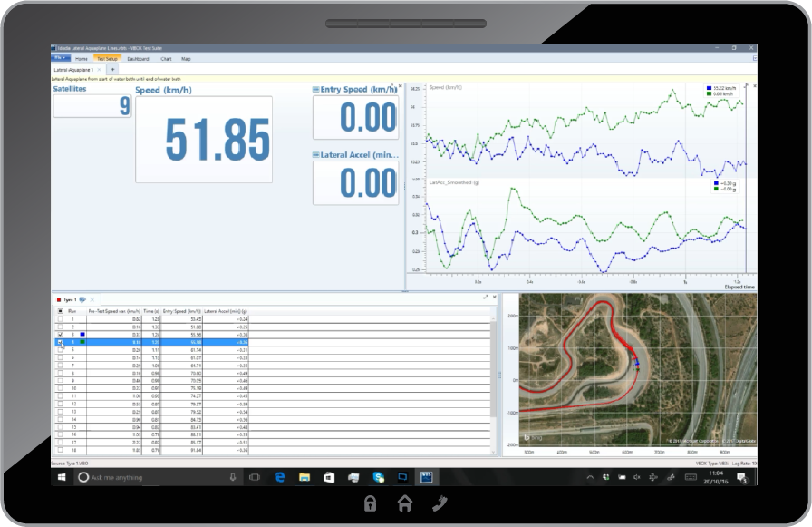Open File Explorer from the taskbar
The image size is (812, 527).
304,477
